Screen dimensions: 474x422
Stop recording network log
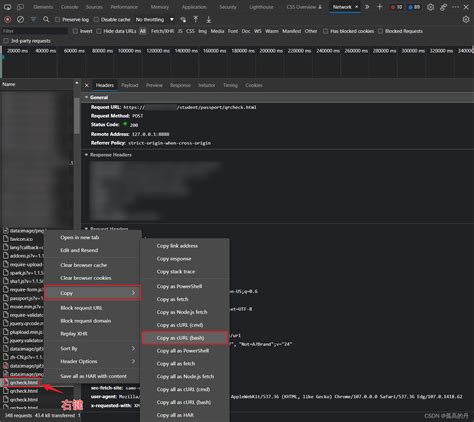7,20
